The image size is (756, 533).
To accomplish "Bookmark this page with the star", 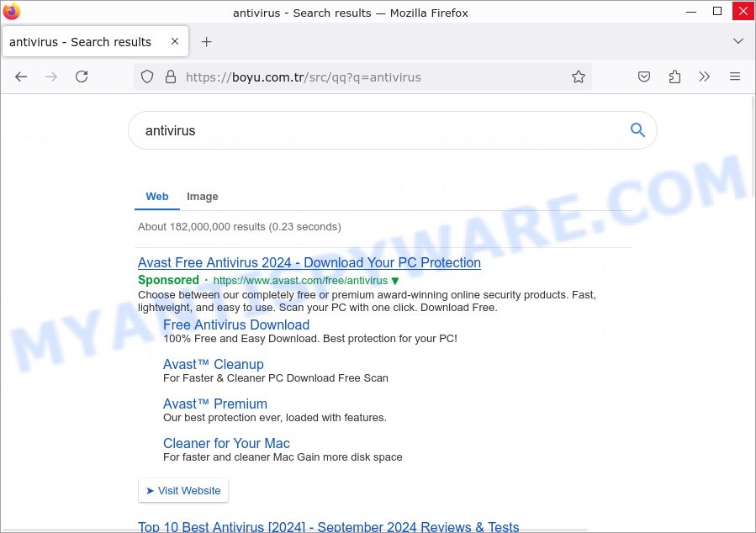I will (x=579, y=77).
